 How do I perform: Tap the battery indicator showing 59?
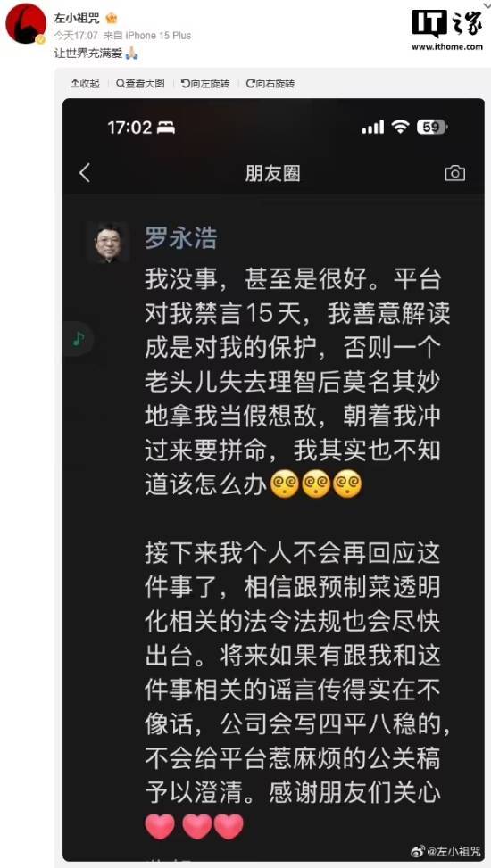pos(432,128)
